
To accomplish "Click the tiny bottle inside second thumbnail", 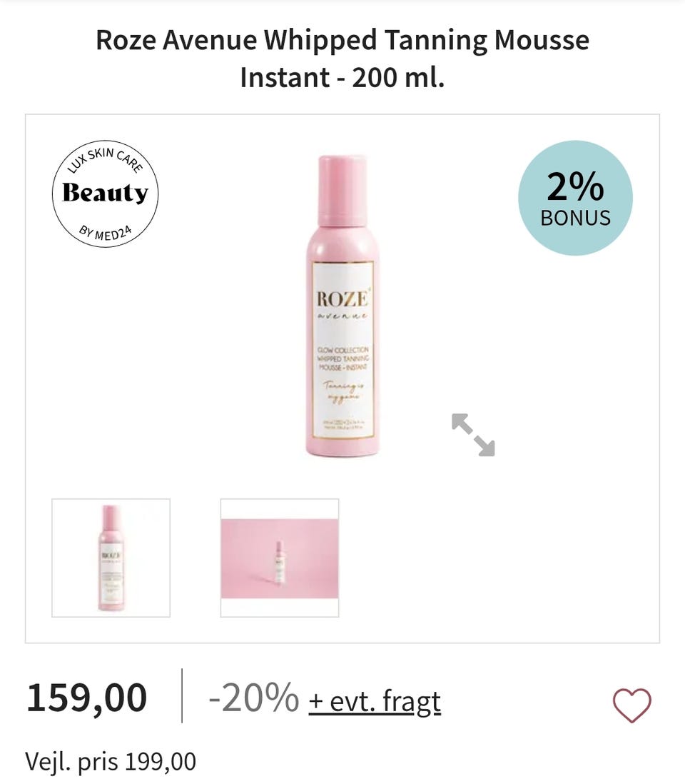I will 280,561.
